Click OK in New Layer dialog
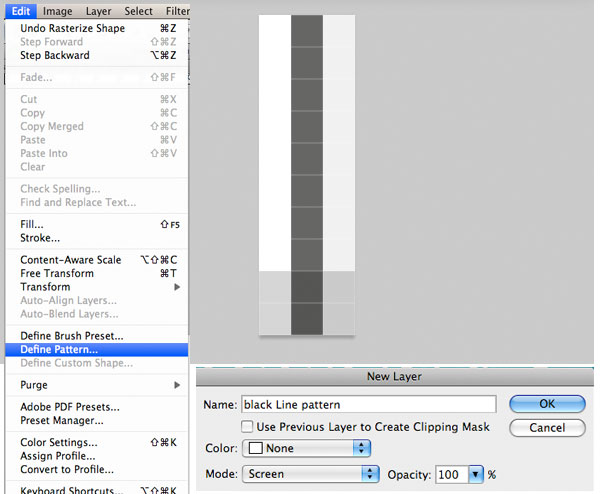Image resolution: width=600 pixels, height=494 pixels. tap(546, 404)
